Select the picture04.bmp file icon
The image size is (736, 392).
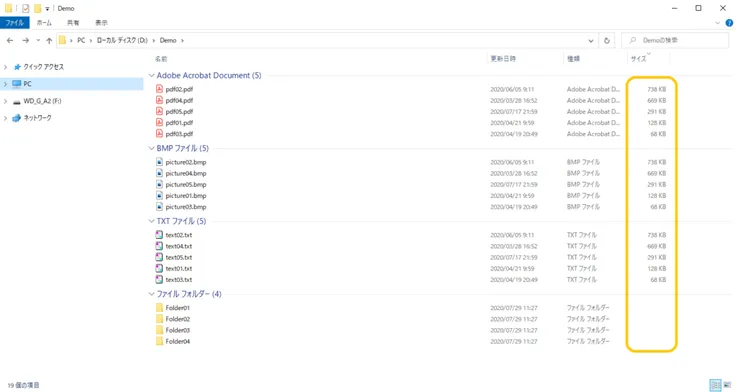[x=159, y=173]
